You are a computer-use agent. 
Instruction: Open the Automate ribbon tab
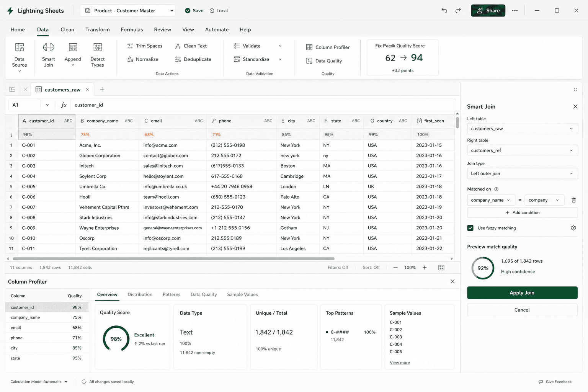coord(217,29)
